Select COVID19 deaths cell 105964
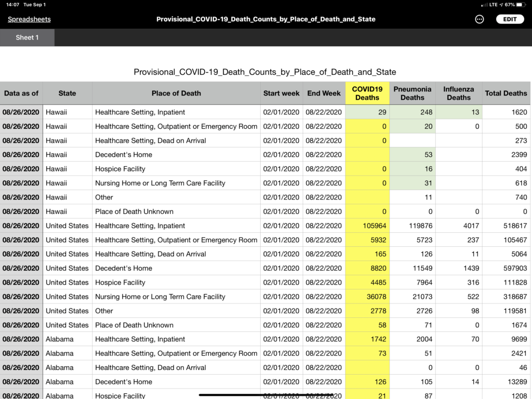Image resolution: width=532 pixels, height=399 pixels. coord(367,225)
